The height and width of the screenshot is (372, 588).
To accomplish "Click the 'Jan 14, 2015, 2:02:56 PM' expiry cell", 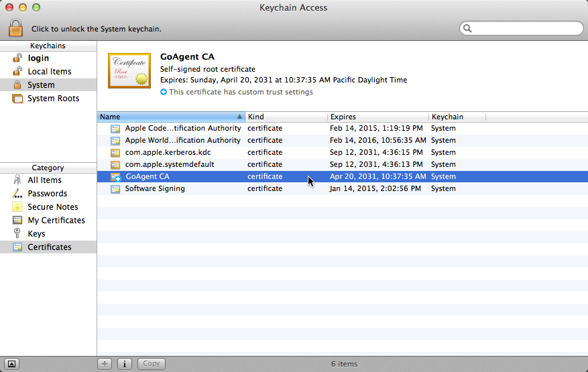I will pyautogui.click(x=375, y=188).
